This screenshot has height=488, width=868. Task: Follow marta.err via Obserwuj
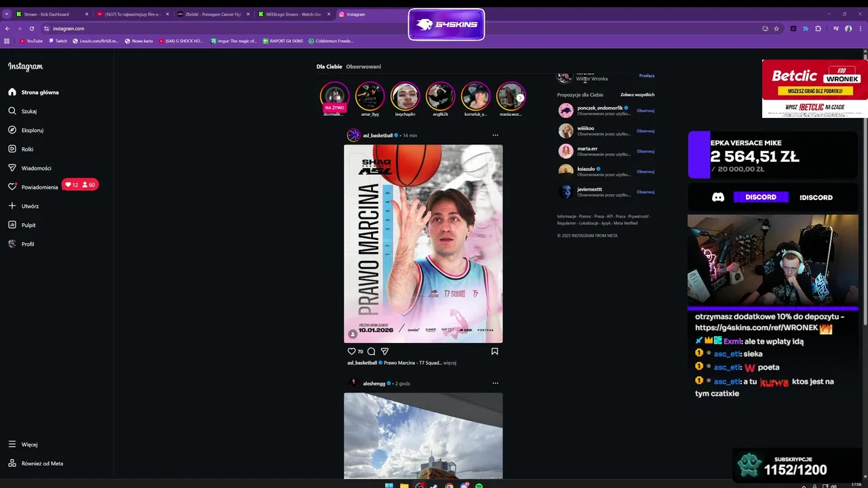pos(646,151)
